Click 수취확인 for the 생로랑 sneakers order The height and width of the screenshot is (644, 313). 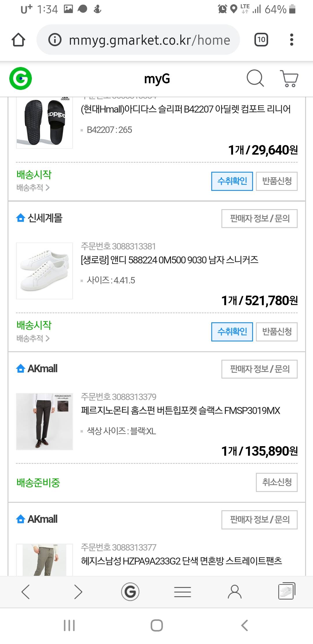click(232, 332)
